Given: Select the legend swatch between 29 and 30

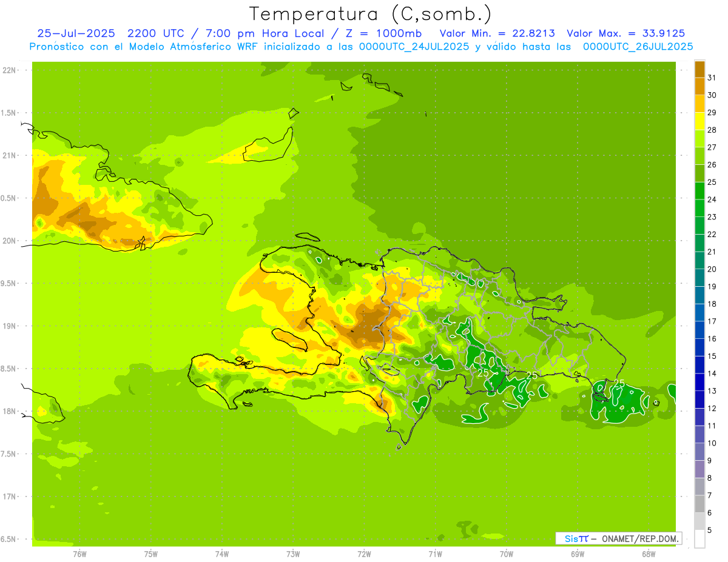Looking at the screenshot, I should (x=699, y=103).
